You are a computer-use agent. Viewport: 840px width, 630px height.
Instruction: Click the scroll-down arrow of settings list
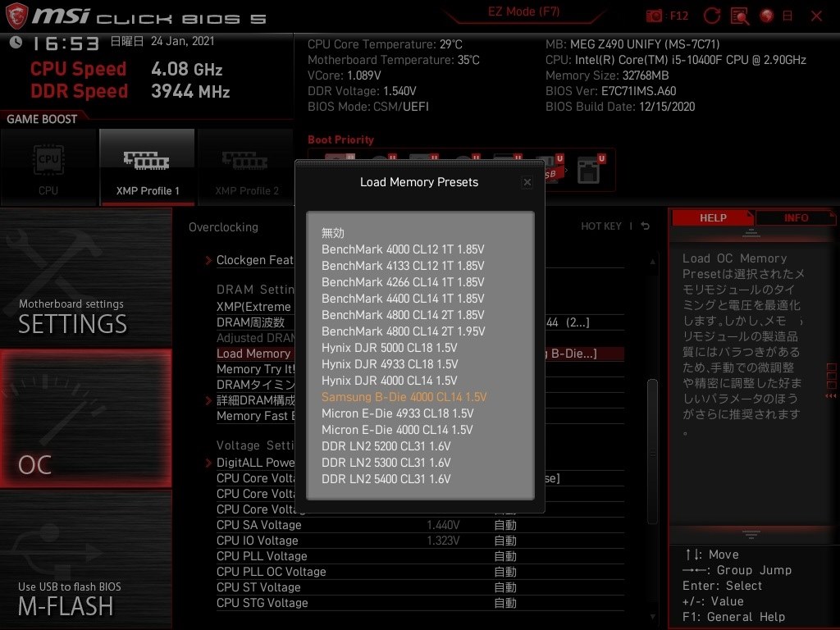pos(652,617)
